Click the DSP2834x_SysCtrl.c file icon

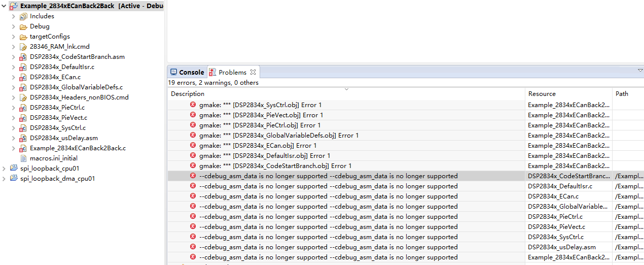23,128
